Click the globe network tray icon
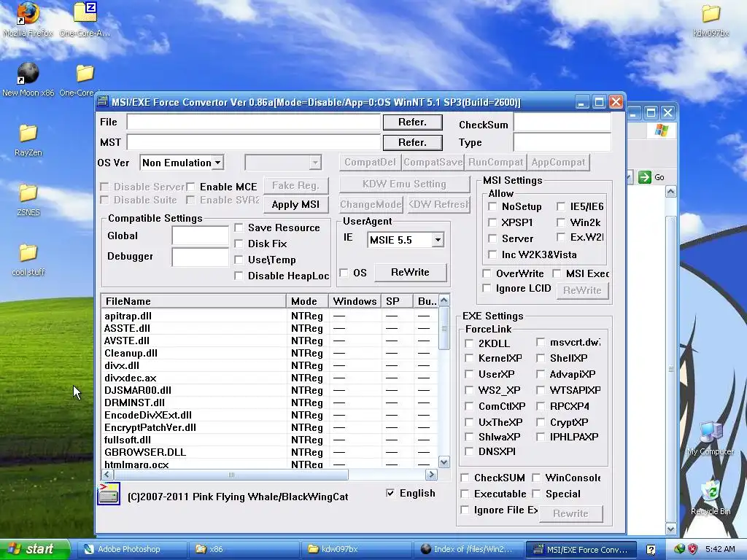The width and height of the screenshot is (747, 560). coord(679,549)
